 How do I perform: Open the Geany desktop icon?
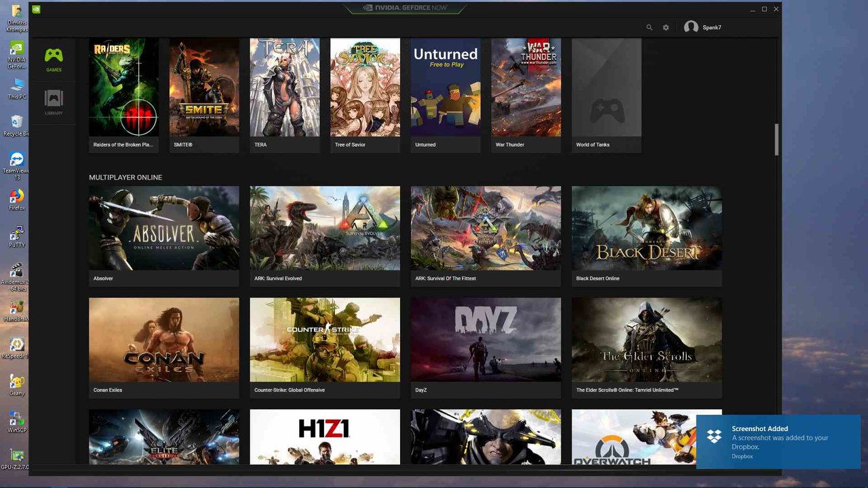(x=16, y=381)
